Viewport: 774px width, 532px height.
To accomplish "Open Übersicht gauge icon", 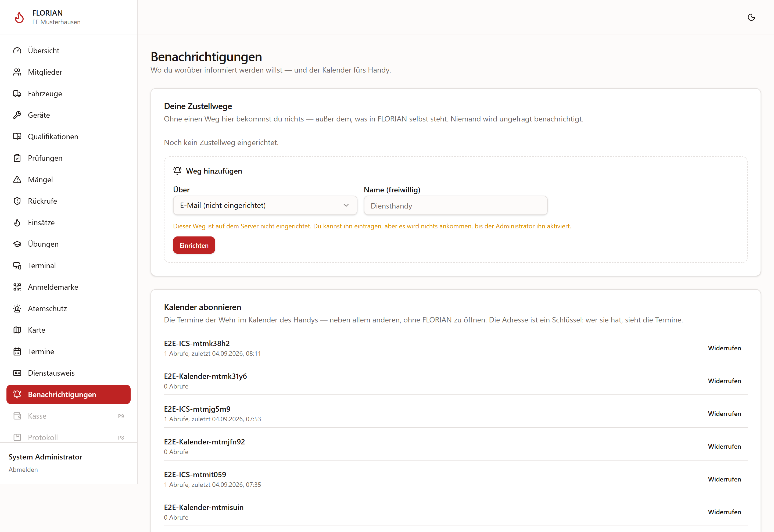I will point(17,51).
